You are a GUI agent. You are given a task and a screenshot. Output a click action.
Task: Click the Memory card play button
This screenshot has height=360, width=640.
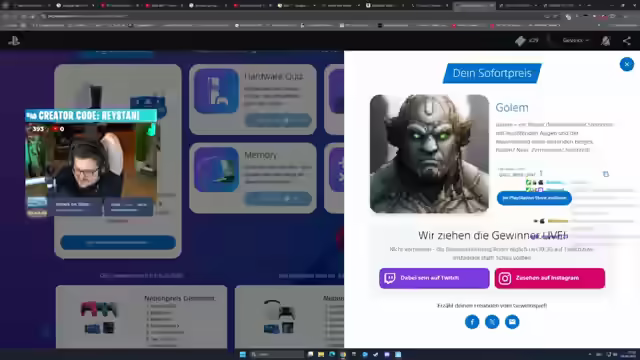[x=278, y=198]
